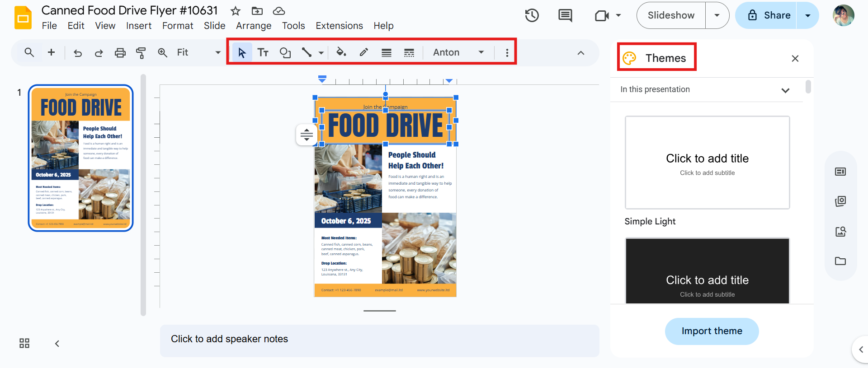Choose the select cursor tool
The image size is (868, 368).
click(x=242, y=53)
